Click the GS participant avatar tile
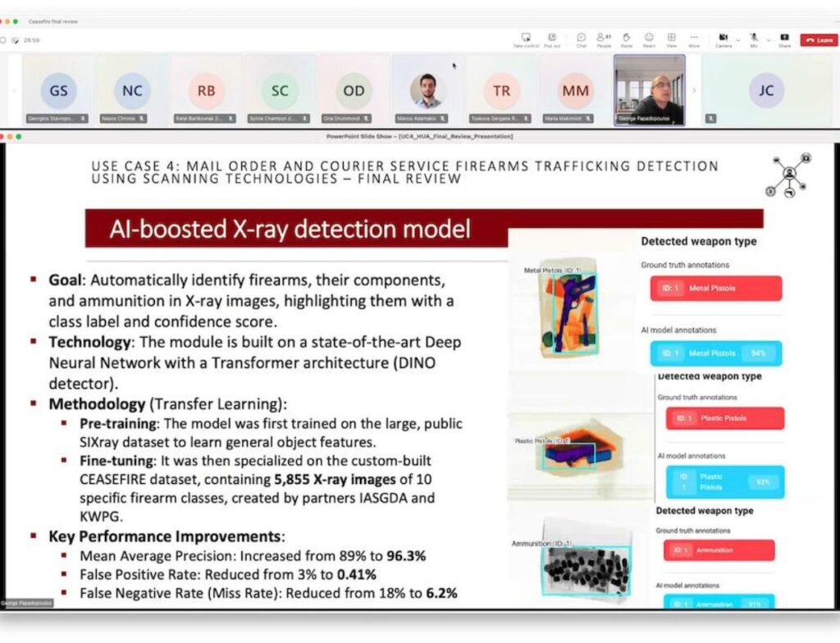The width and height of the screenshot is (840, 643). click(58, 90)
